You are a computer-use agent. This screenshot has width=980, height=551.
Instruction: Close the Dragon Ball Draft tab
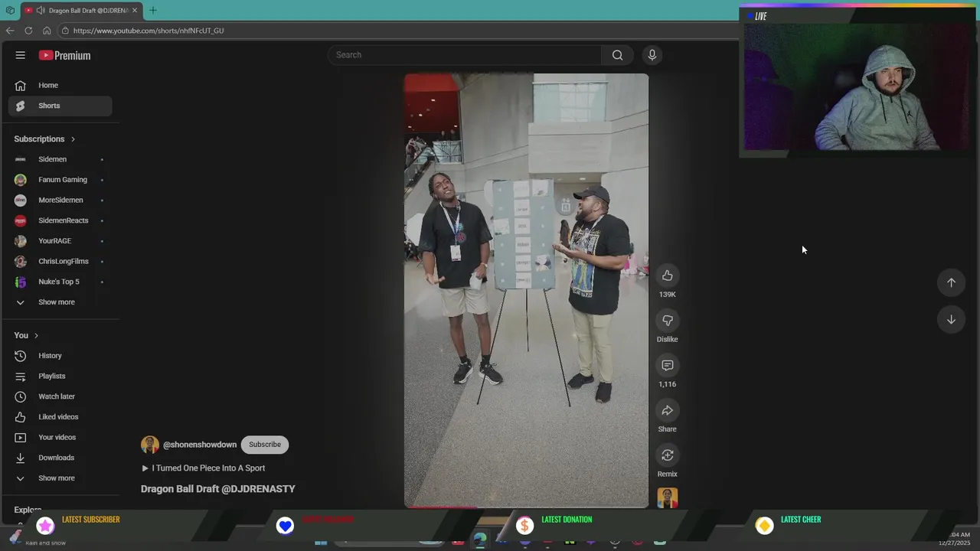pyautogui.click(x=135, y=11)
